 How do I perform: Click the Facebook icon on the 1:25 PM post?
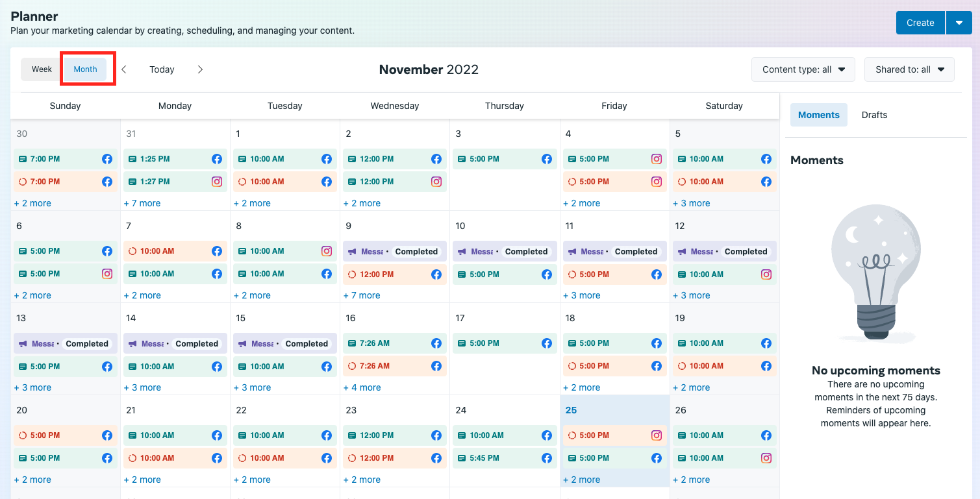pos(217,159)
